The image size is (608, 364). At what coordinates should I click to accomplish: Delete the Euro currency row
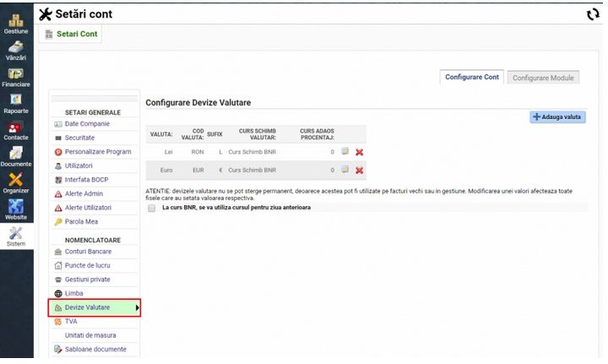(x=359, y=170)
